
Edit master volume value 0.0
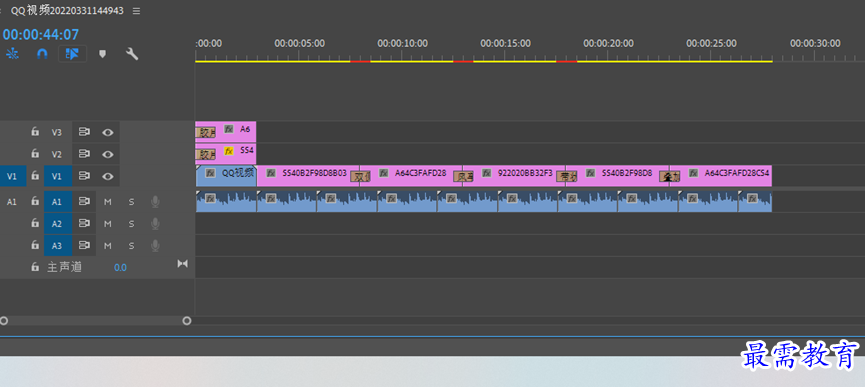(x=120, y=267)
